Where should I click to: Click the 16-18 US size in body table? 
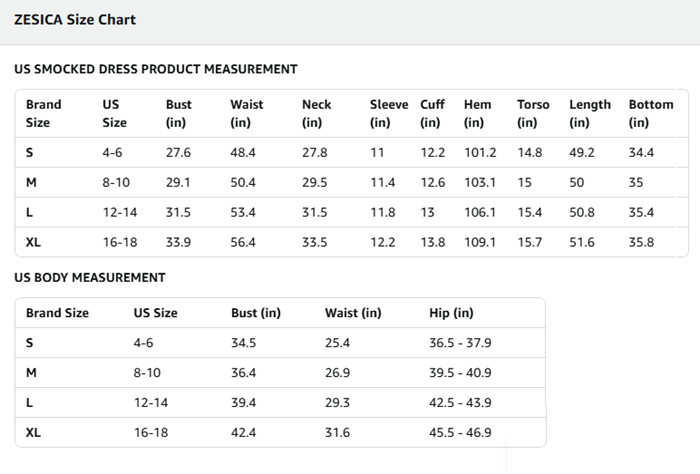point(151,432)
